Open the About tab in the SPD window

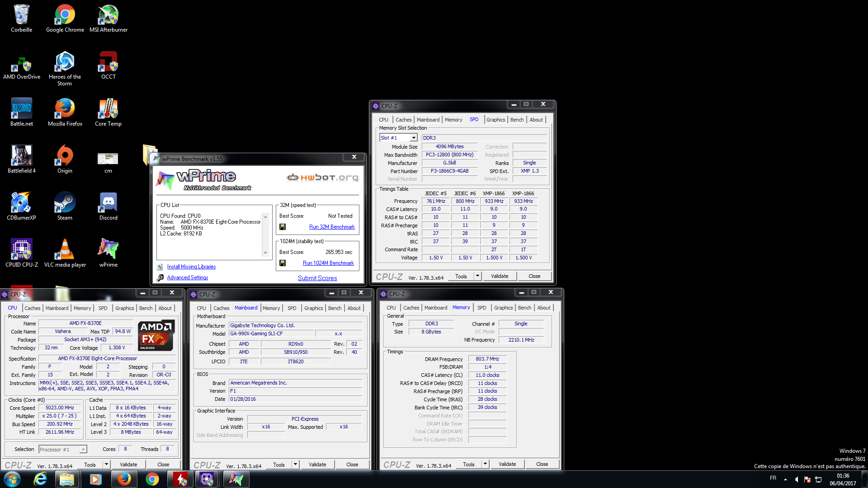tap(536, 120)
